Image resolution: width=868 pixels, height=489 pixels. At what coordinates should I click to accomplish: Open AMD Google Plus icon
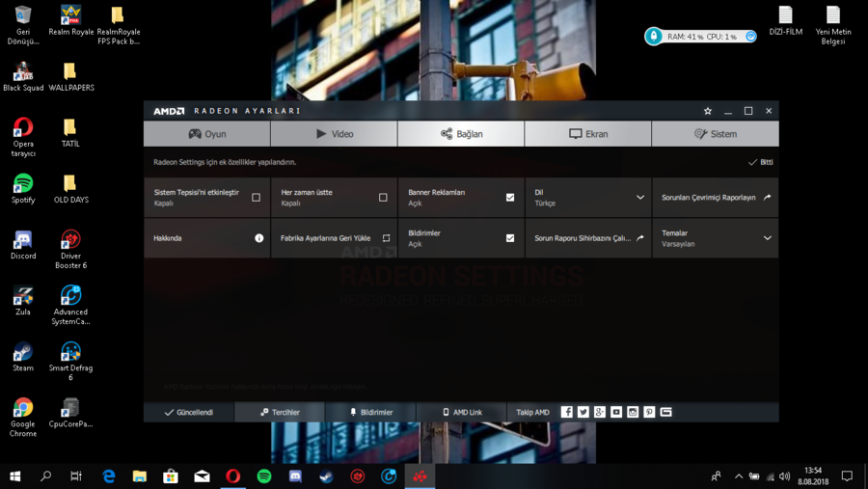tap(600, 412)
